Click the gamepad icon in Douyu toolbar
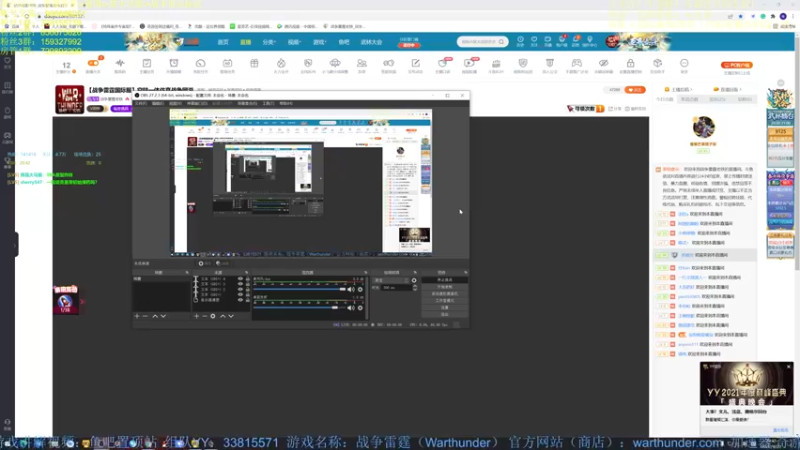Screen dimensions: 800x450 [577, 63]
